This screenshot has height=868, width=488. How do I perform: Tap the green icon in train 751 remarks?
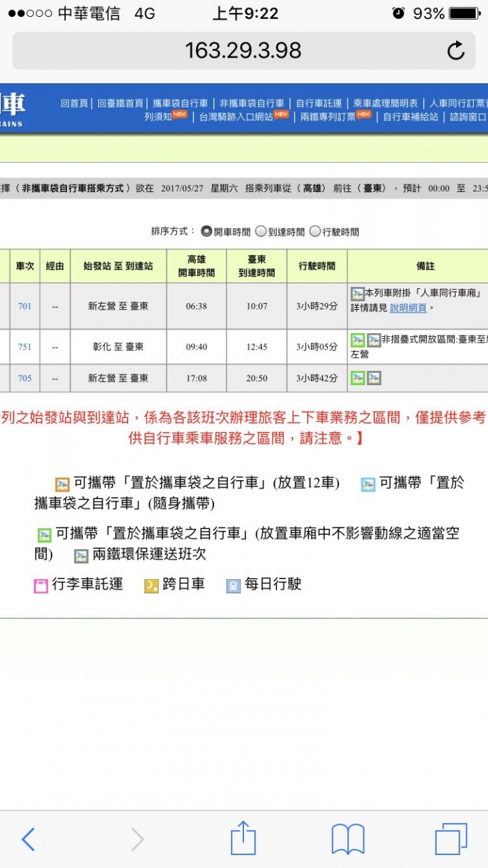[357, 340]
